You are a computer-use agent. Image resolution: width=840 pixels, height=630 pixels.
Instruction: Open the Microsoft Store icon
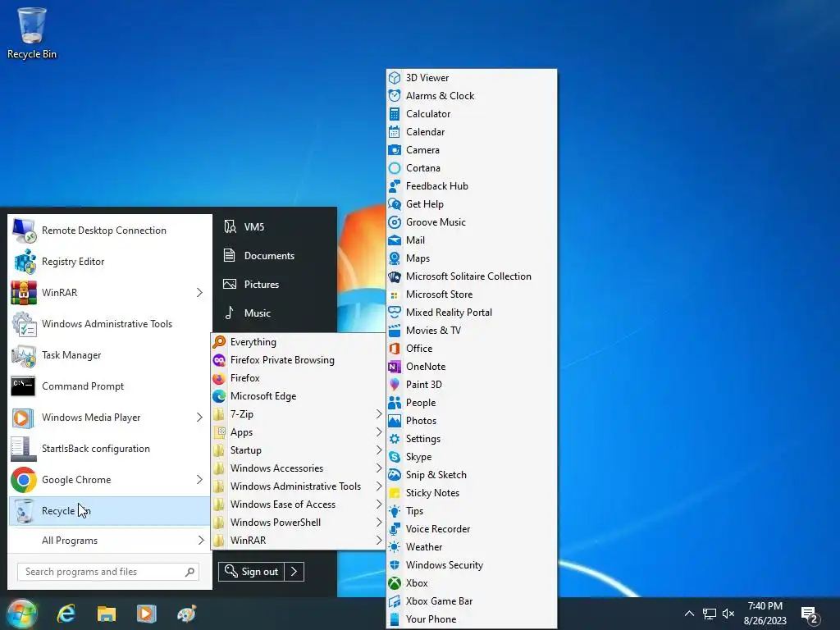(x=395, y=294)
